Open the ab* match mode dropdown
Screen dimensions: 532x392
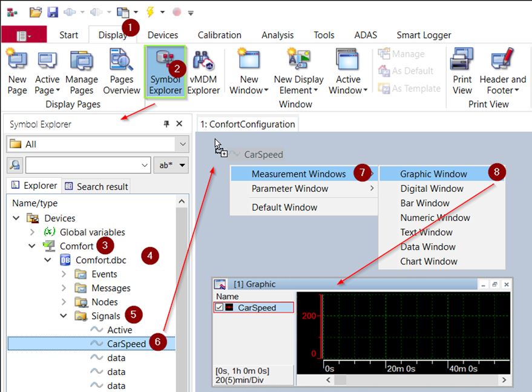(171, 165)
